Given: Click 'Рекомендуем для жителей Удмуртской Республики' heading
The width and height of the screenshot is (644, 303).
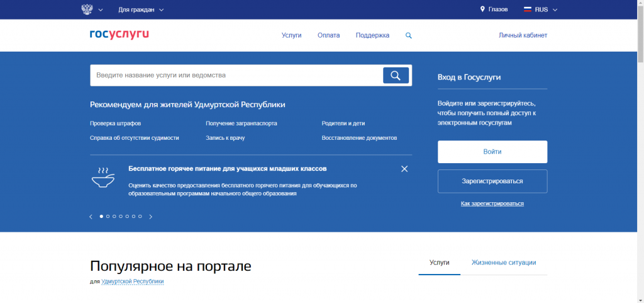Looking at the screenshot, I should tap(187, 105).
